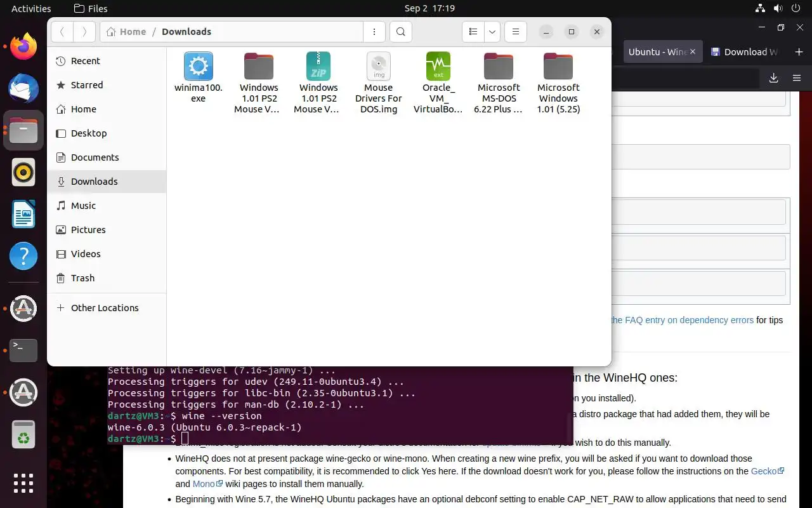Image resolution: width=812 pixels, height=508 pixels.
Task: Open the Files main hamburger menu
Action: (x=516, y=32)
